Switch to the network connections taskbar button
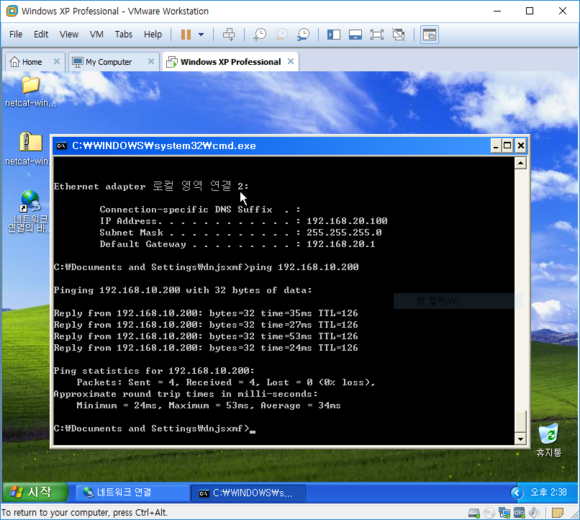 pyautogui.click(x=132, y=493)
